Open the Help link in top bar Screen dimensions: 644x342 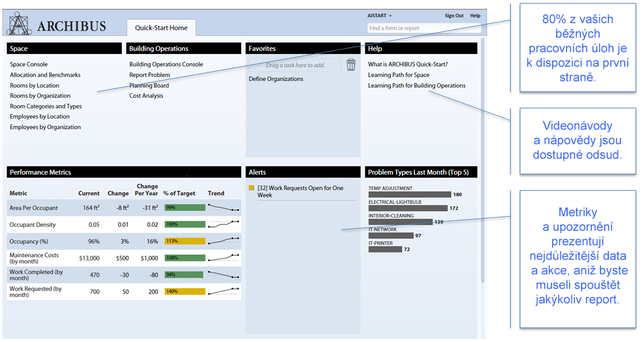click(x=475, y=16)
